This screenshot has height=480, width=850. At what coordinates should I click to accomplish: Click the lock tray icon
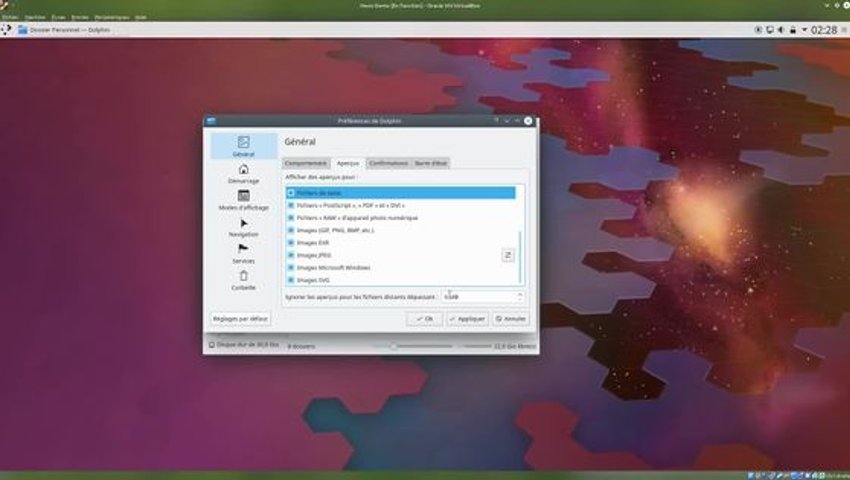793,30
